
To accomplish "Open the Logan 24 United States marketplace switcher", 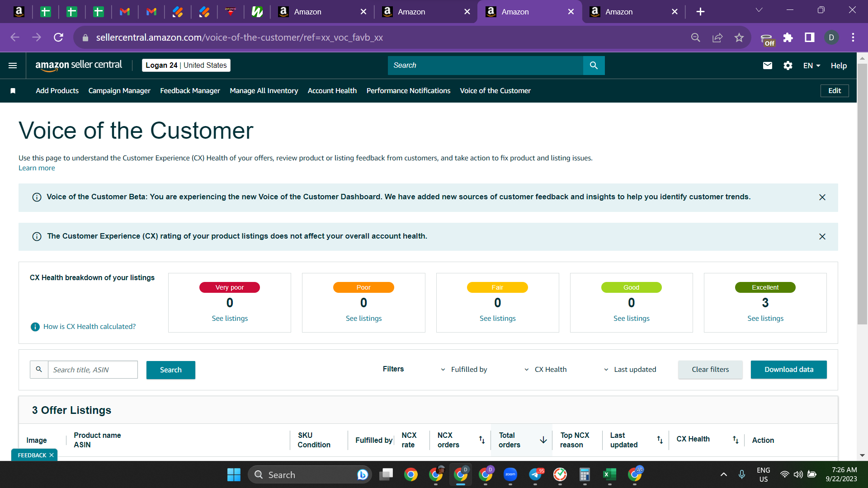I will click(x=186, y=66).
